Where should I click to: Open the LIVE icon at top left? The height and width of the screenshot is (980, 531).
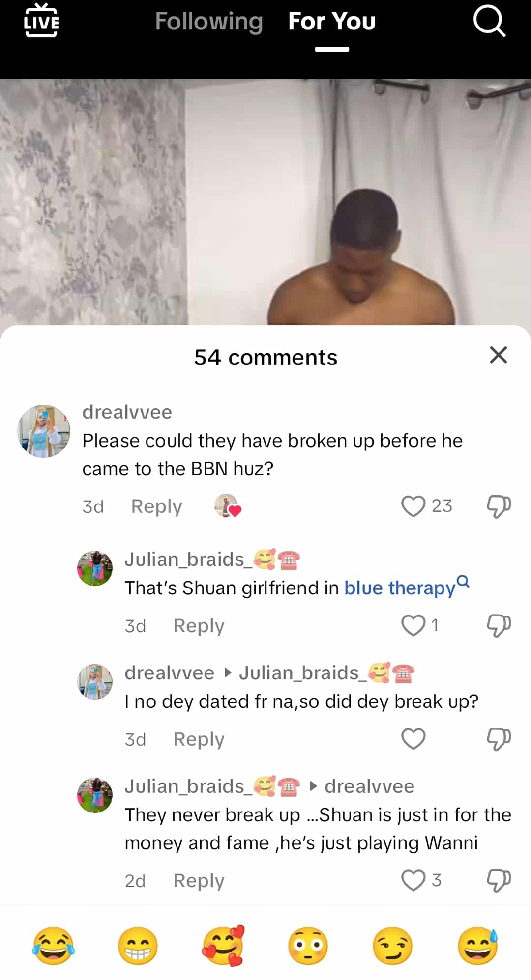[42, 21]
